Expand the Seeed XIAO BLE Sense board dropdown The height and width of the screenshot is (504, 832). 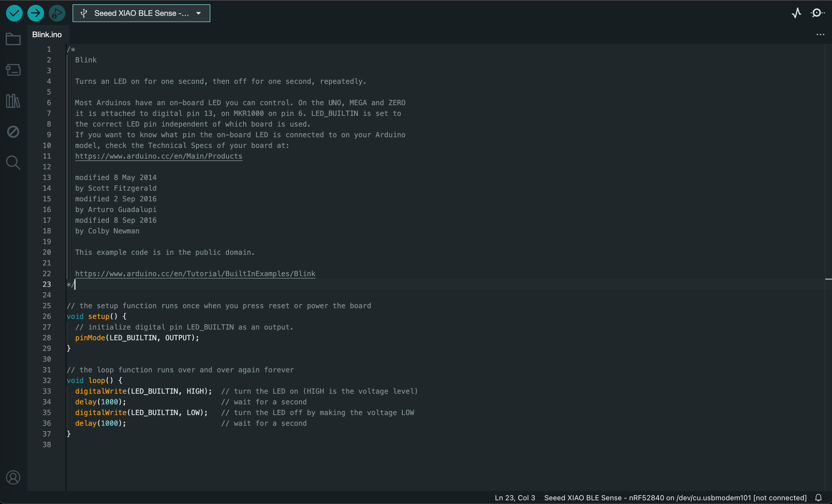141,13
